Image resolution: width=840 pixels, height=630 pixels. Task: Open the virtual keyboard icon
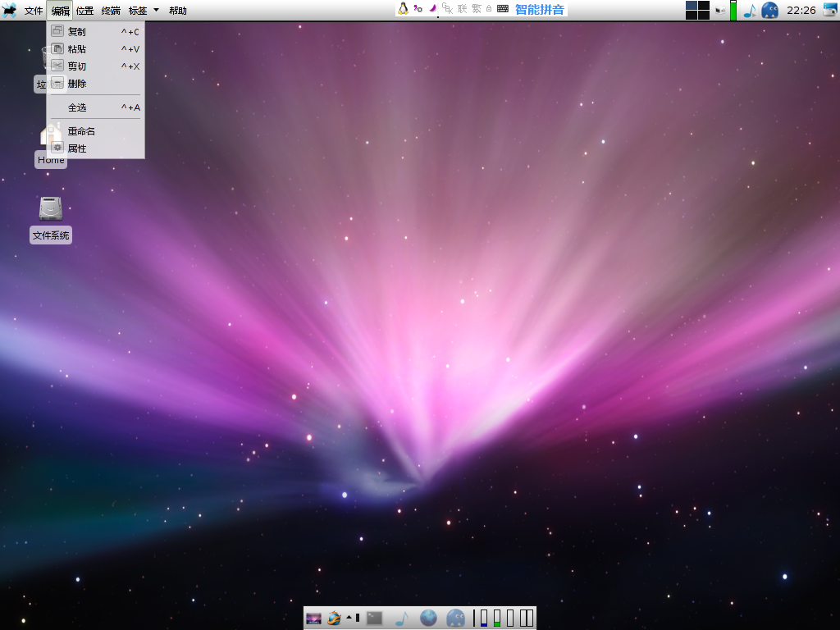pyautogui.click(x=503, y=8)
